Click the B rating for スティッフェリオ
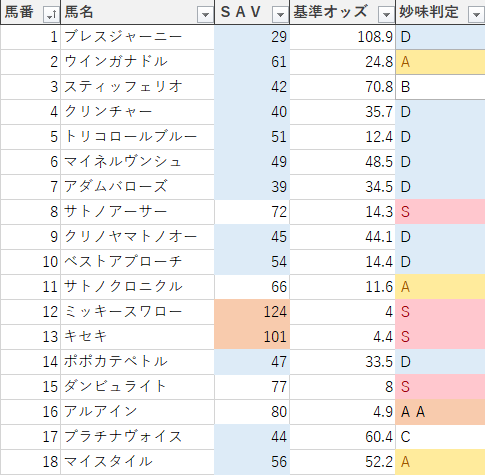 pos(440,87)
